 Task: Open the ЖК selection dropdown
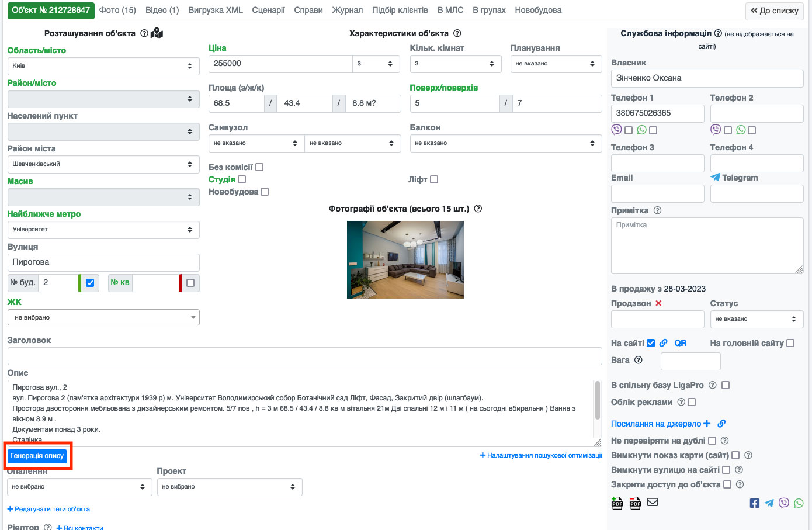pos(103,317)
